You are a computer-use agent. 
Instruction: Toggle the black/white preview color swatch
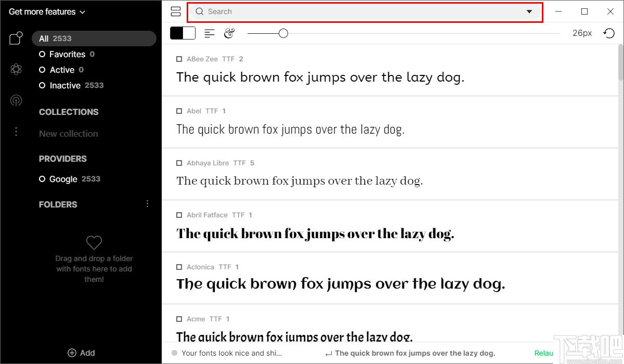point(183,33)
